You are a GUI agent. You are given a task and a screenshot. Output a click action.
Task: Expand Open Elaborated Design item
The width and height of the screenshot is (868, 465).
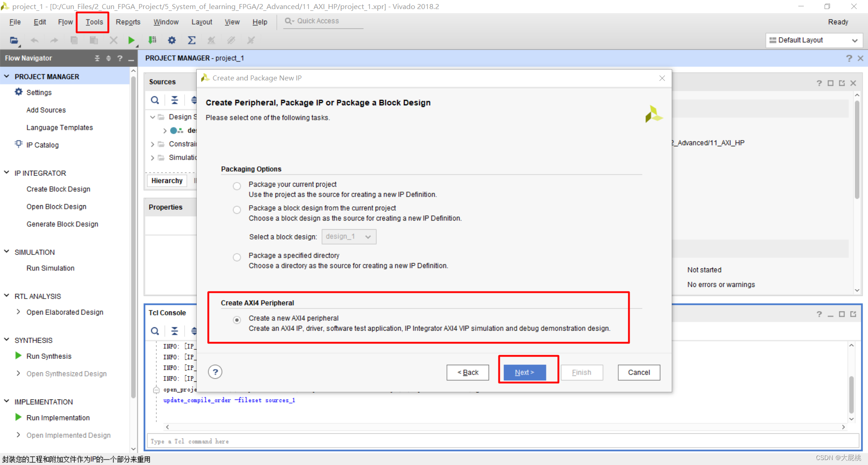[19, 312]
